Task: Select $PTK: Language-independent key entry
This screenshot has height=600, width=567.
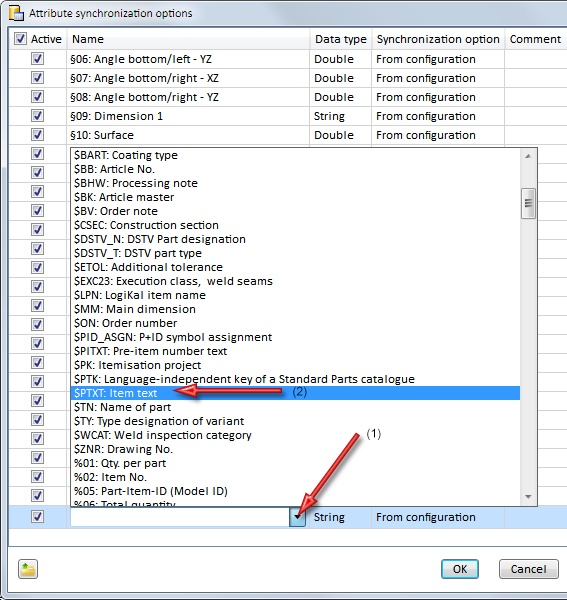Action: point(295,379)
